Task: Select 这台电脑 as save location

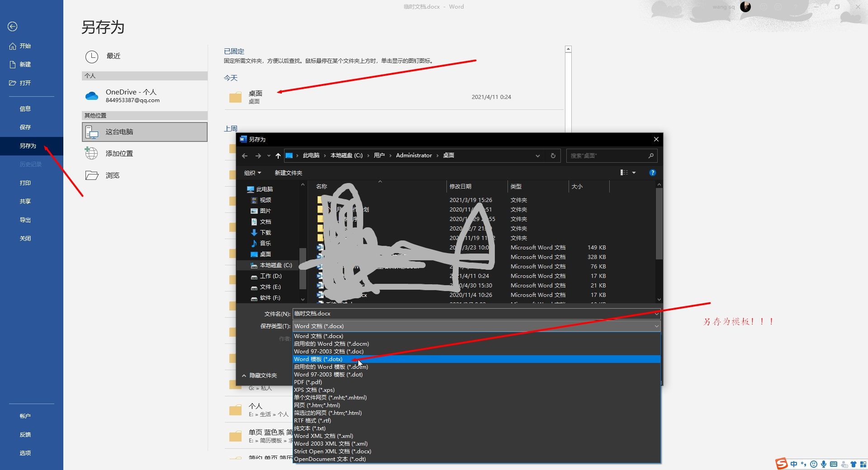Action: pos(145,132)
